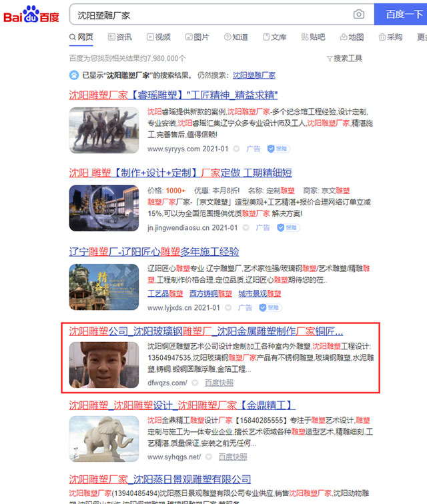Image resolution: width=427 pixels, height=504 pixels.
Task: Click 保障 shield badge on syryys.com result
Action: (276, 149)
